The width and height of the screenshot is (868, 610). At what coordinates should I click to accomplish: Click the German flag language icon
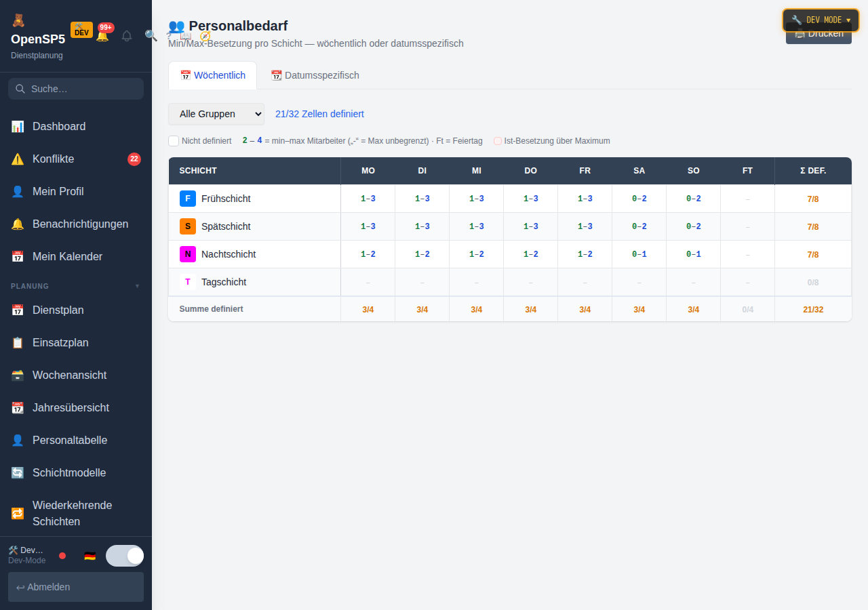coord(90,556)
